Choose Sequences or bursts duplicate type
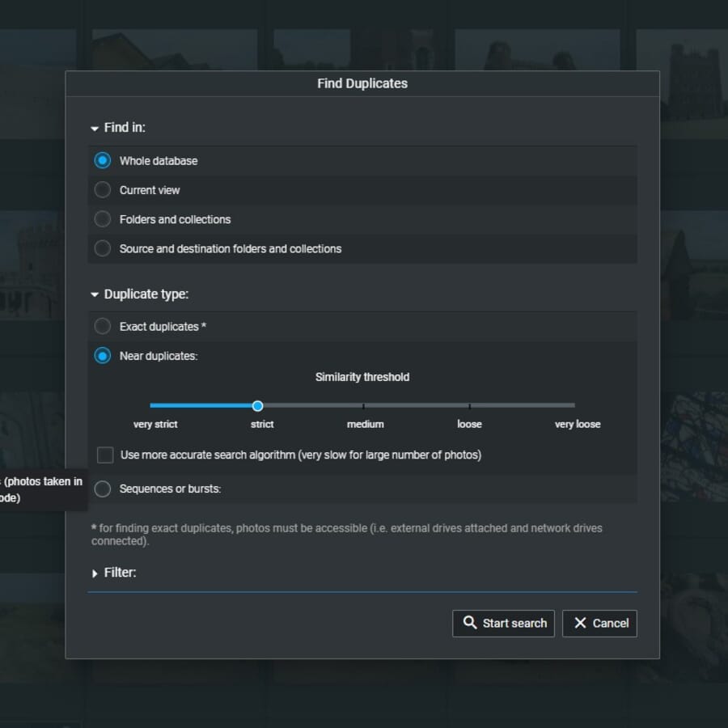The image size is (728, 728). [103, 489]
